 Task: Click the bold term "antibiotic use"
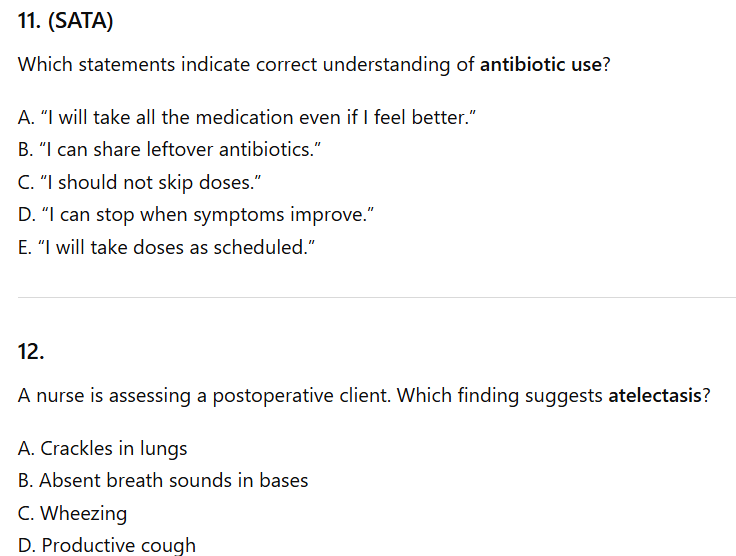(x=540, y=65)
